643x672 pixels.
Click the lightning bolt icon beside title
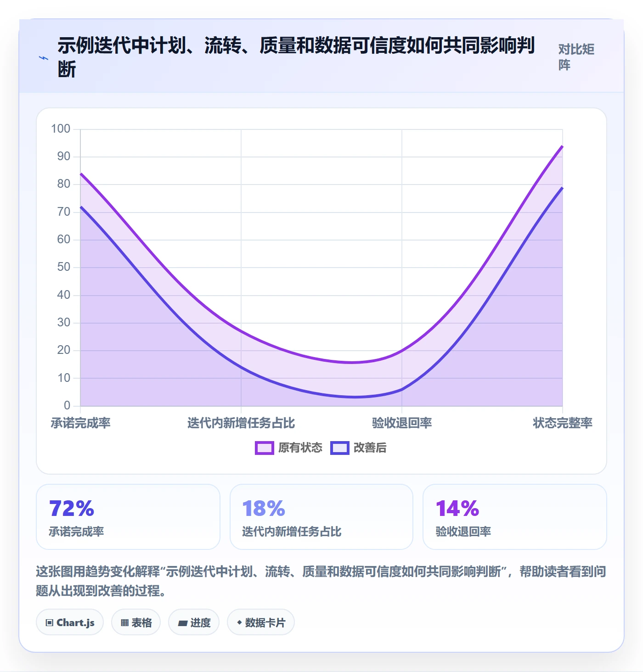click(x=44, y=58)
